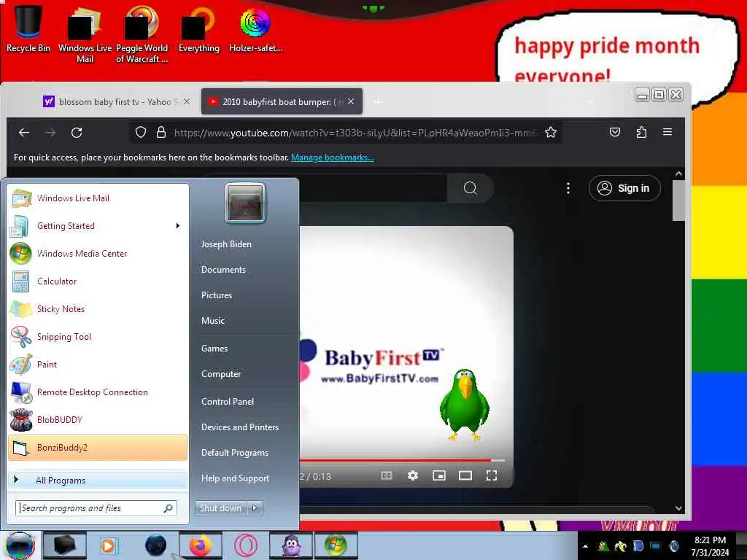Click the Start orb button
This screenshot has height=560, width=747.
tap(20, 545)
